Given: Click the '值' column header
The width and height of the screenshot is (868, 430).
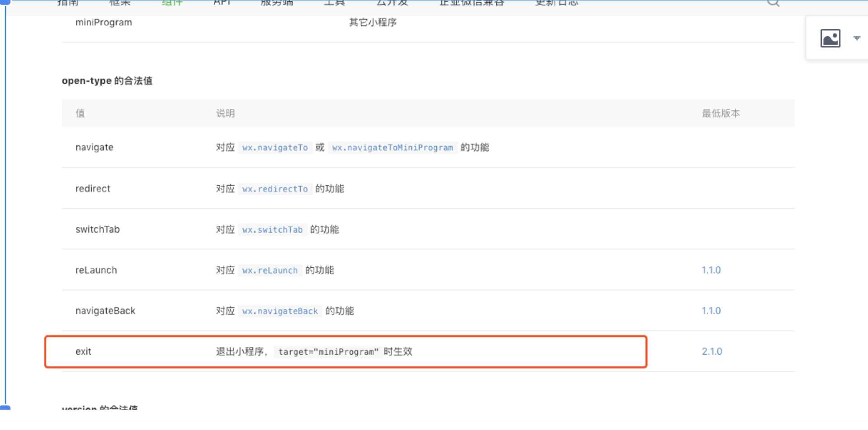Looking at the screenshot, I should (80, 113).
